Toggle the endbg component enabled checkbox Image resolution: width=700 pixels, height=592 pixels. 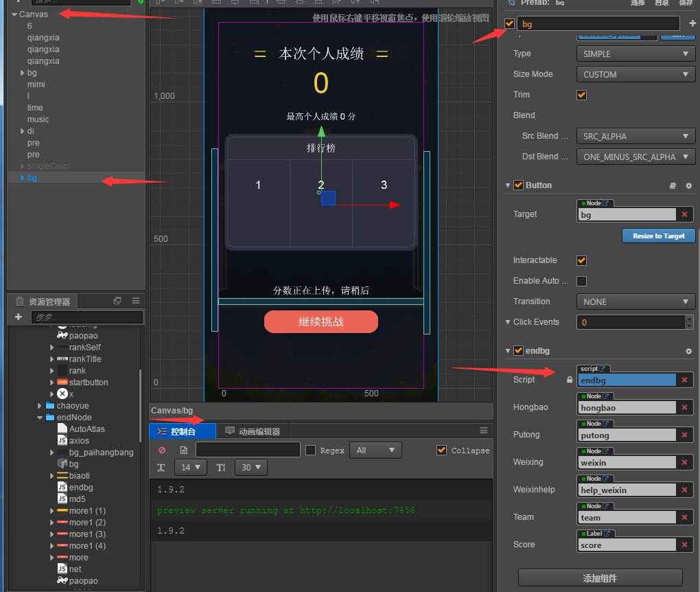point(518,351)
